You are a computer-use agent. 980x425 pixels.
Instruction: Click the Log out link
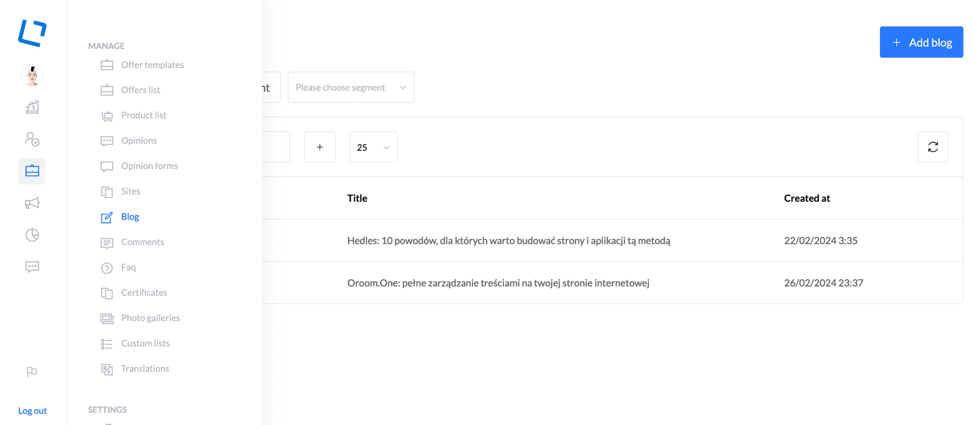(x=32, y=410)
